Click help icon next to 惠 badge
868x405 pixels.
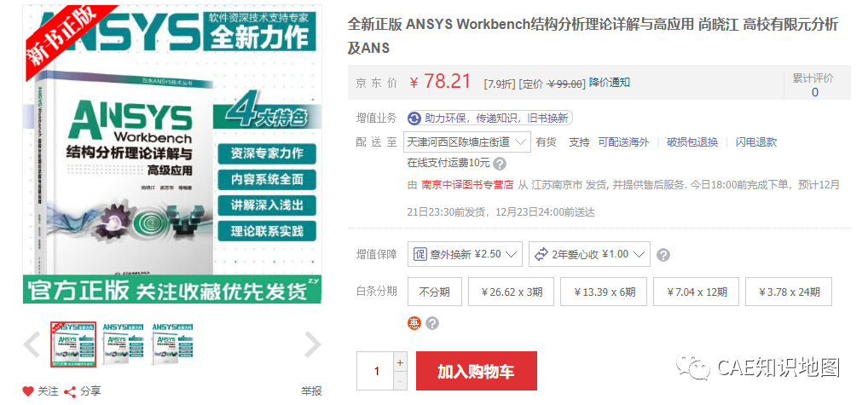[x=433, y=323]
